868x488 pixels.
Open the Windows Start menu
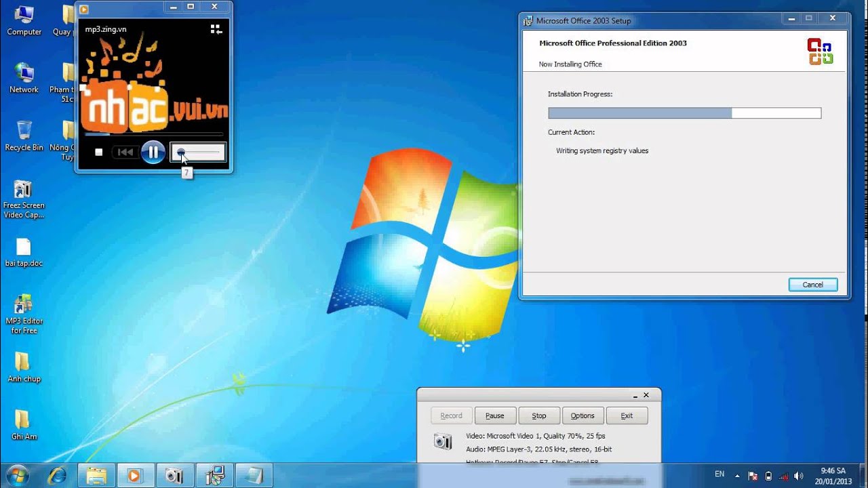[x=18, y=474]
